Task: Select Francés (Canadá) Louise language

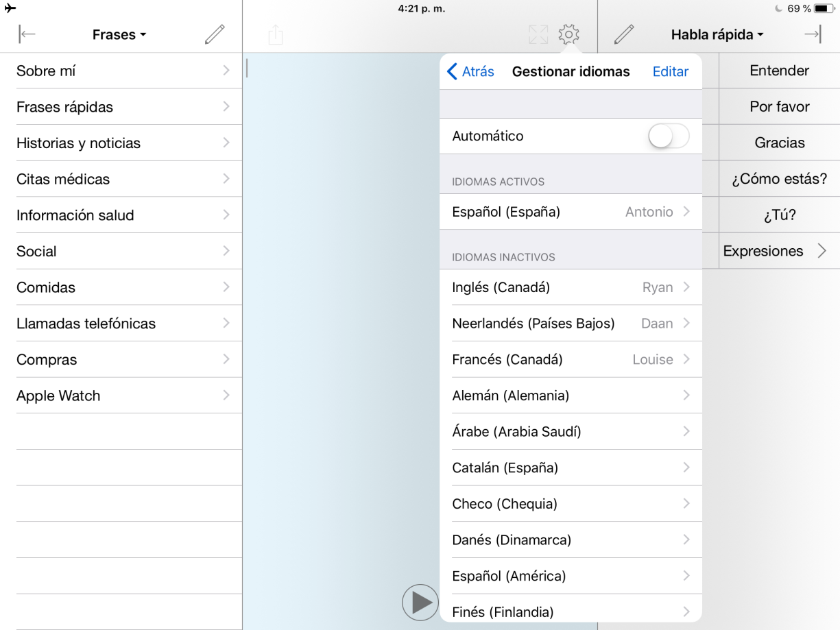Action: coord(571,359)
